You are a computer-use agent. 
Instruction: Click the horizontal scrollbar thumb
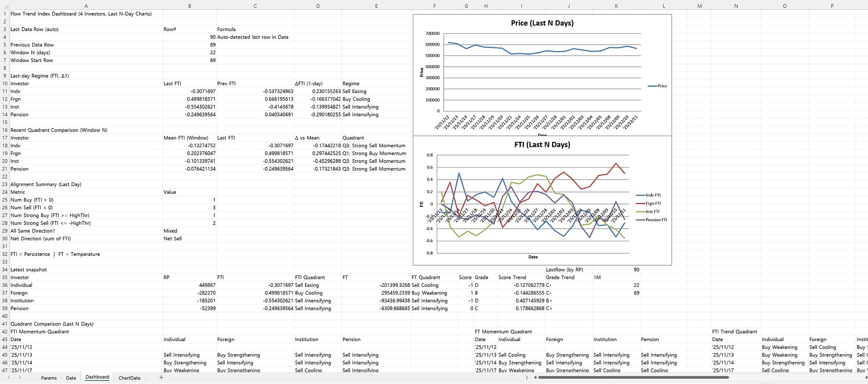[633, 378]
